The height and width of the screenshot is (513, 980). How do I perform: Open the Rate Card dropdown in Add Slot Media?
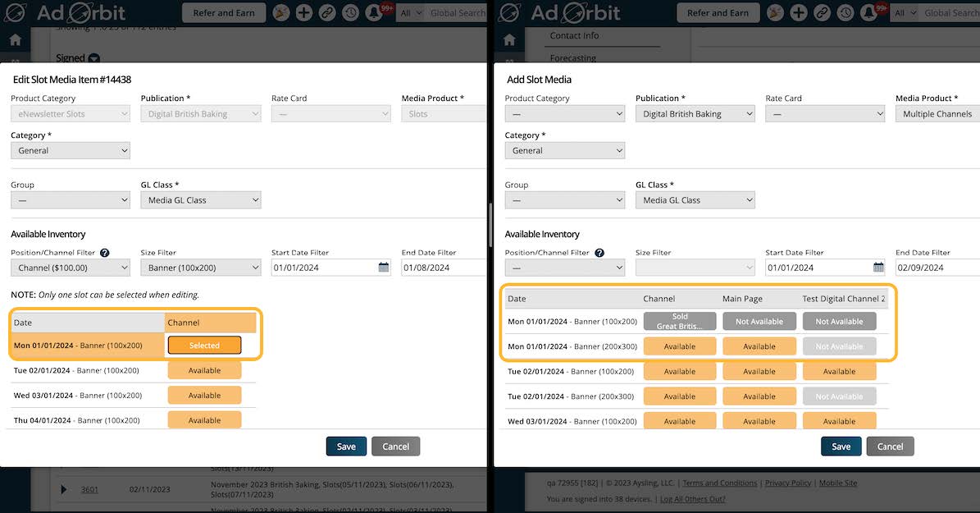(825, 114)
